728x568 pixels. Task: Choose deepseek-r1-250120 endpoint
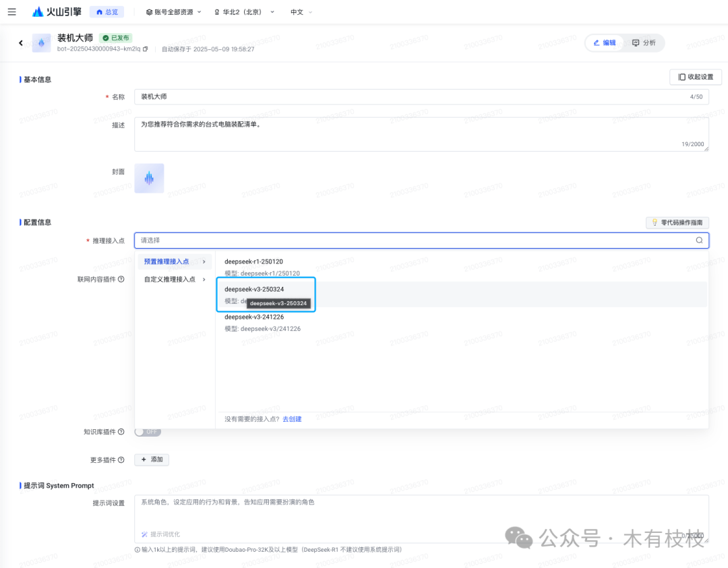click(x=462, y=267)
